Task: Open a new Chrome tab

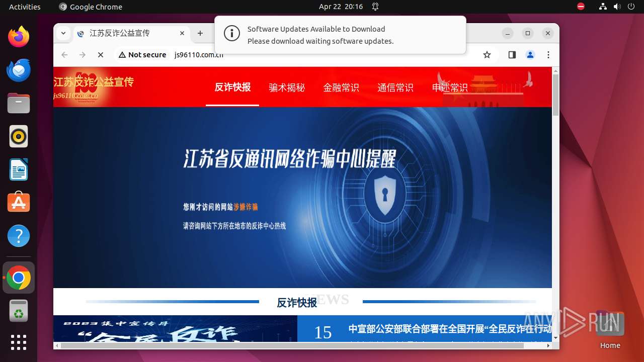Action: (200, 33)
